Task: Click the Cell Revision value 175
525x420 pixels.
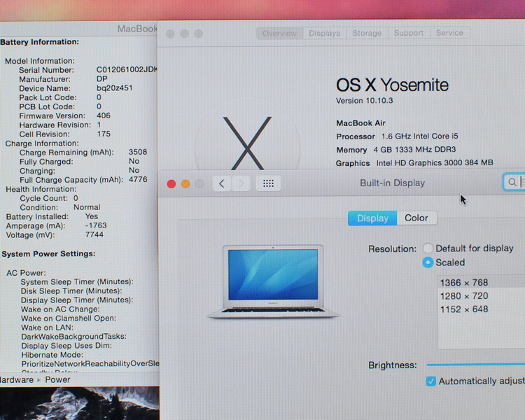Action: [x=104, y=134]
